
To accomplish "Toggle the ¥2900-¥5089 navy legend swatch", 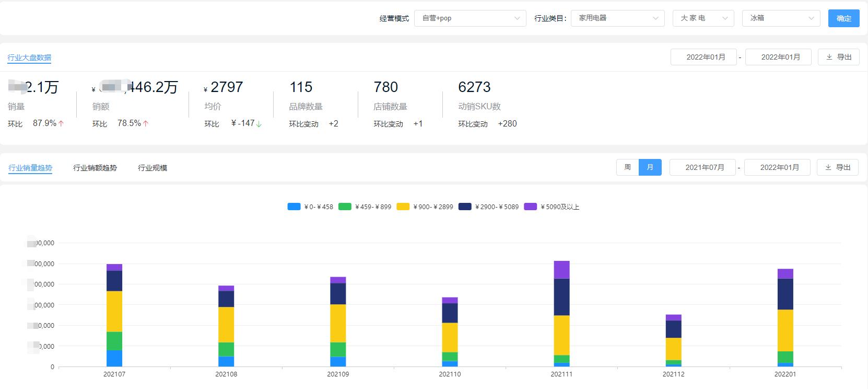I will pos(465,207).
